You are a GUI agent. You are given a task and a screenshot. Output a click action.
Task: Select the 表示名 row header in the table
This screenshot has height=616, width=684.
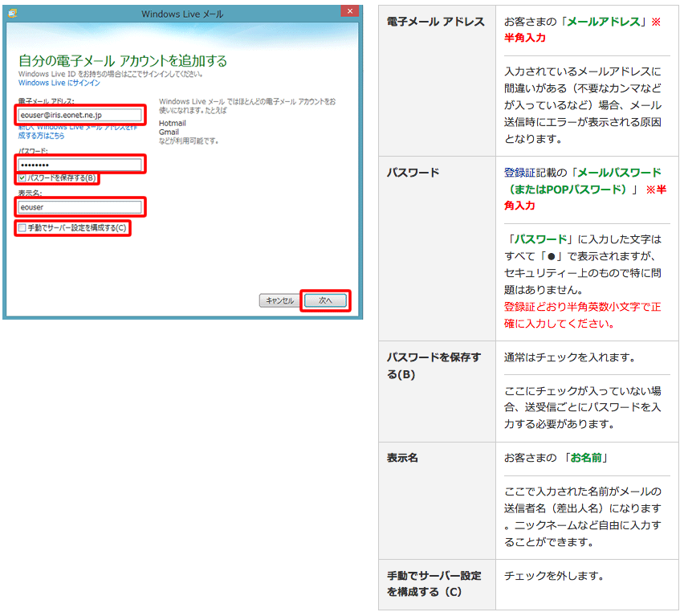pyautogui.click(x=402, y=458)
